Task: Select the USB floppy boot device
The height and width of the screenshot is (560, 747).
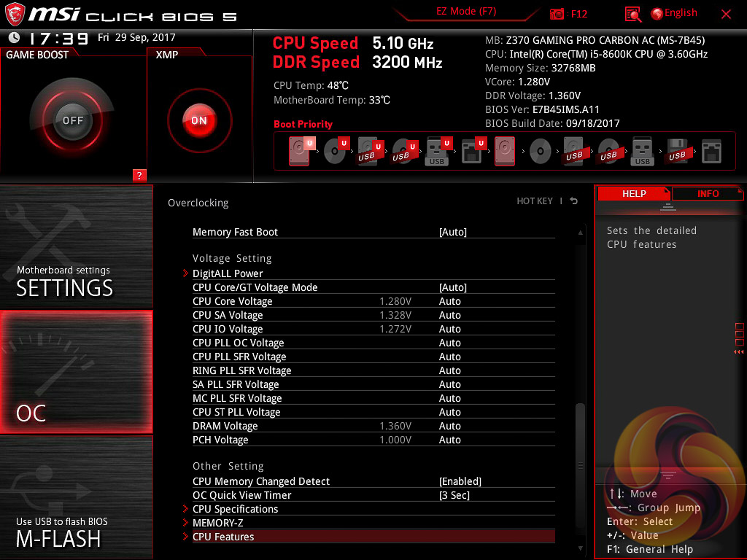Action: (677, 151)
